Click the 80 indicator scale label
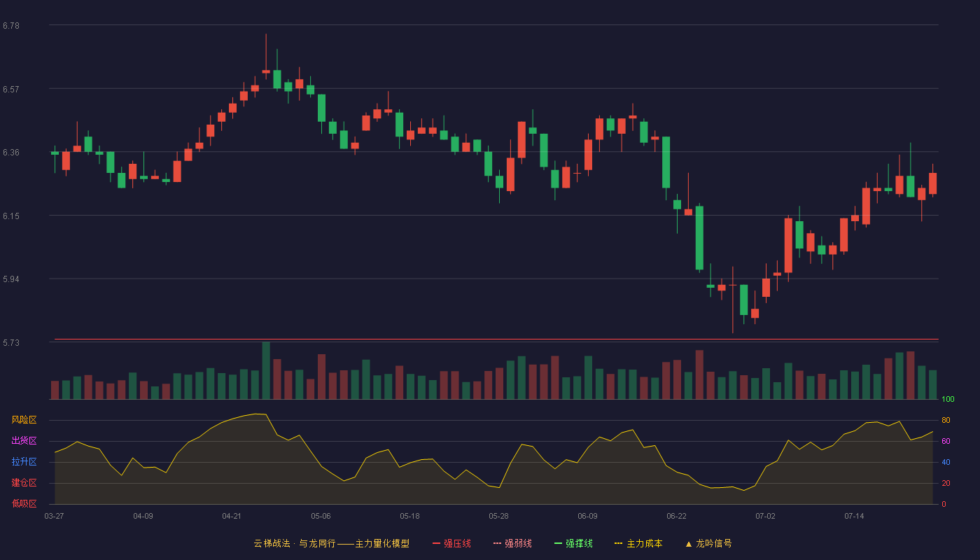 946,420
